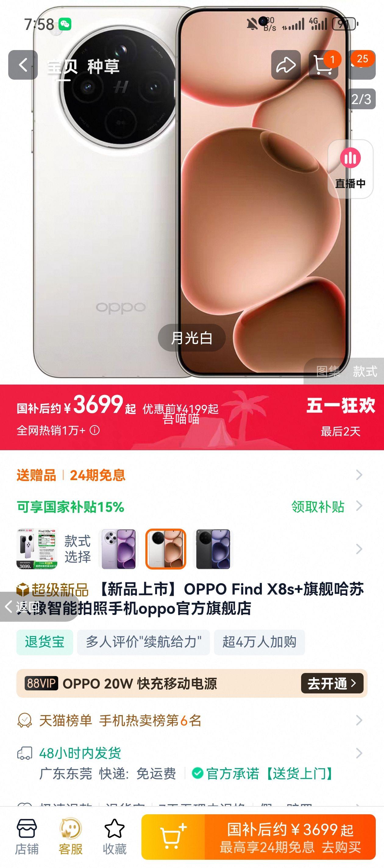The width and height of the screenshot is (384, 868).
Task: Expand the 款式选择 chevron
Action: (359, 549)
